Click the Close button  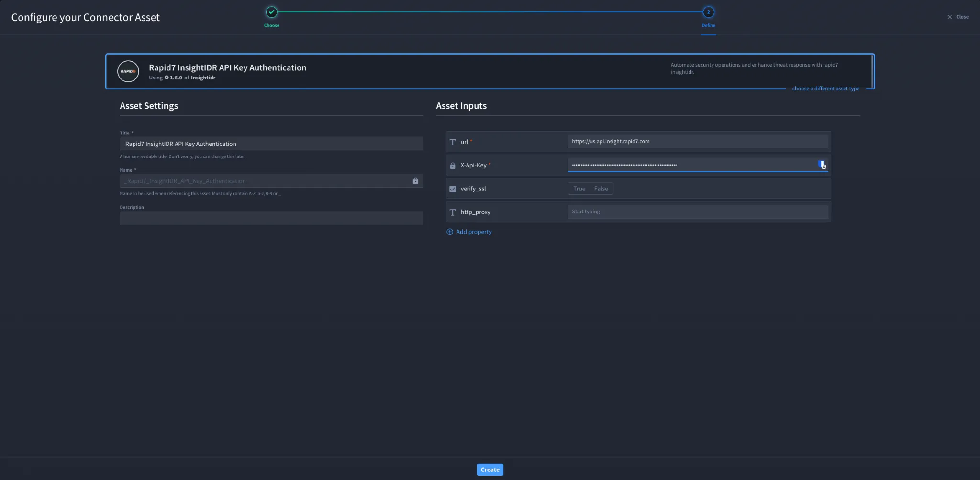coord(958,17)
